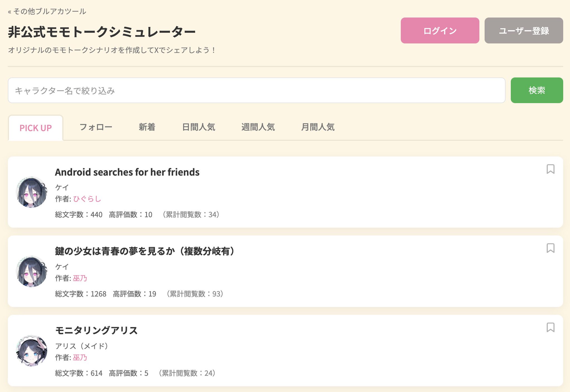This screenshot has height=392, width=570.
Task: Click アリス（メイド）avatar on モニタリングアリス card
Action: 31,351
